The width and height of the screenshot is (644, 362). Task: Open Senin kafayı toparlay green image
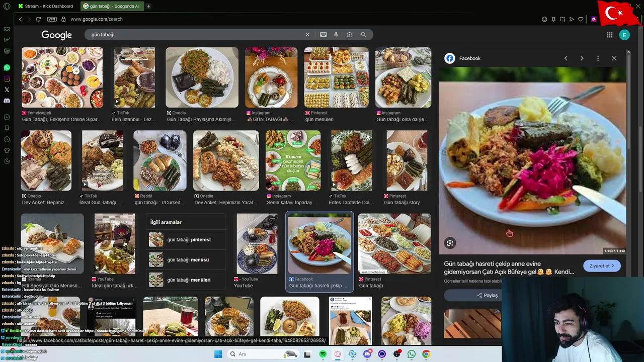pos(293,160)
